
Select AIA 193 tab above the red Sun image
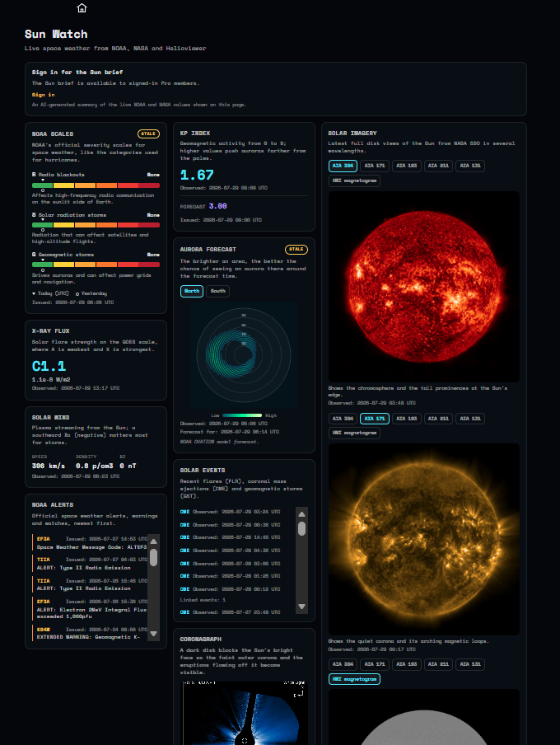point(407,166)
